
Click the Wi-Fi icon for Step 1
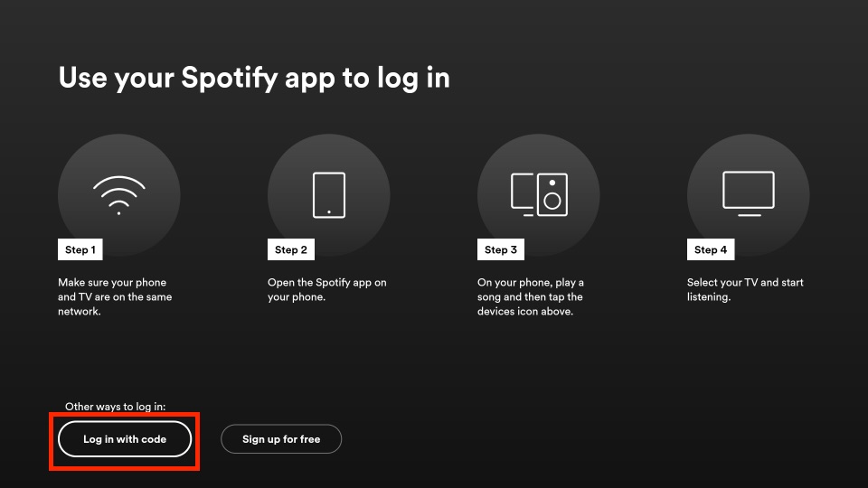[x=119, y=195]
